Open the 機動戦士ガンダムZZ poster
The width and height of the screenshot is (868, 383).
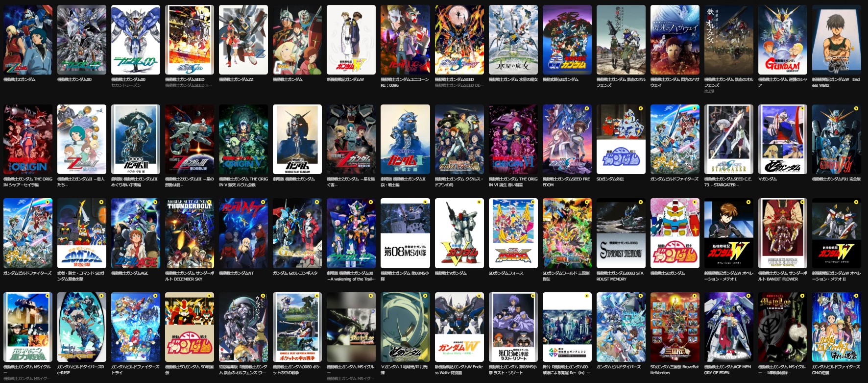tap(243, 40)
